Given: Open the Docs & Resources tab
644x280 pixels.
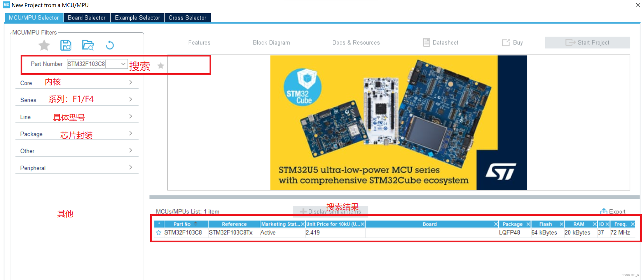Looking at the screenshot, I should click(356, 43).
